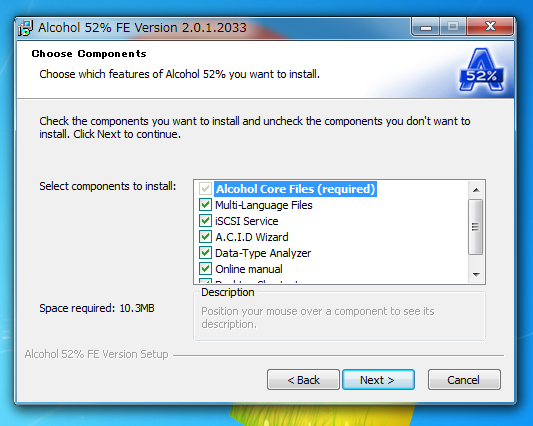The image size is (533, 426).
Task: Select the Alcohol Core Files (required) item
Action: (295, 189)
